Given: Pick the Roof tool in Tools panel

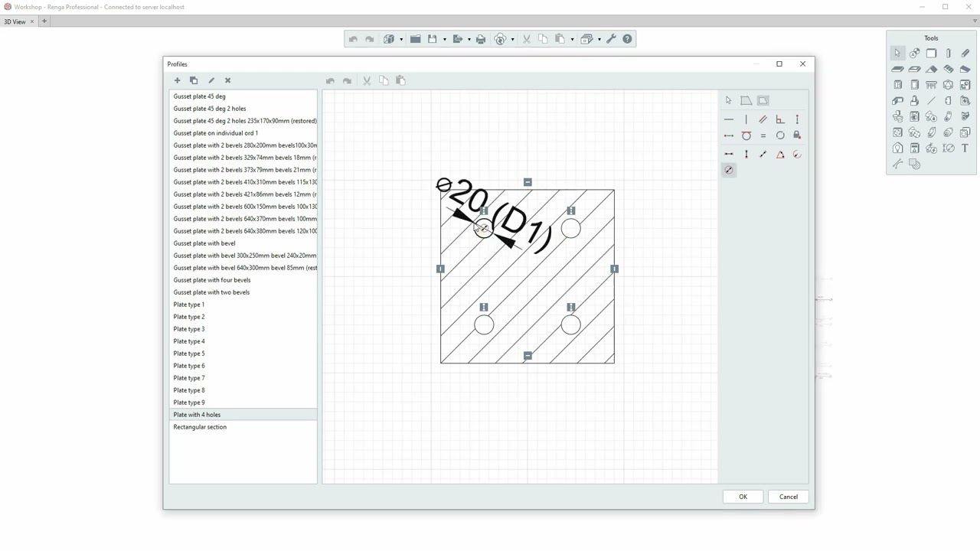Looking at the screenshot, I should click(931, 69).
